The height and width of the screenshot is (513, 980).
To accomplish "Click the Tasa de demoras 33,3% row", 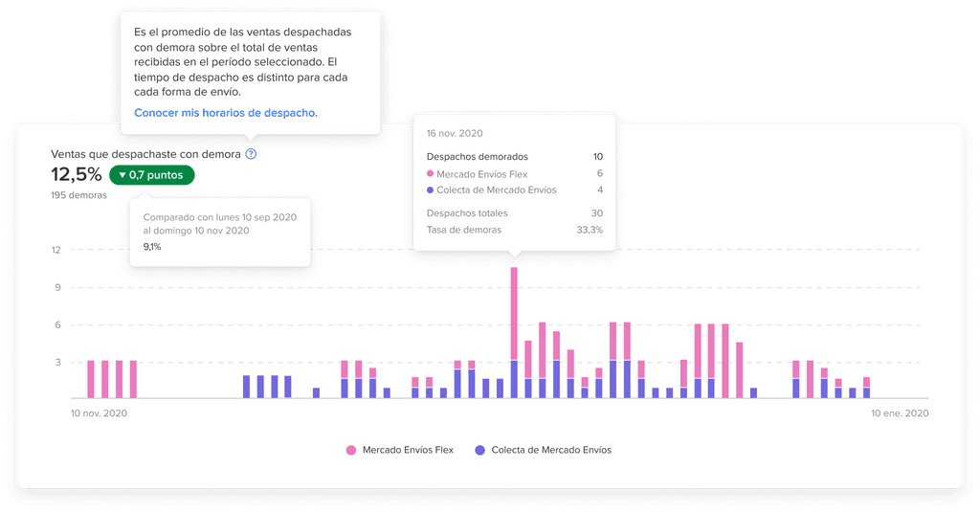I will pyautogui.click(x=514, y=230).
